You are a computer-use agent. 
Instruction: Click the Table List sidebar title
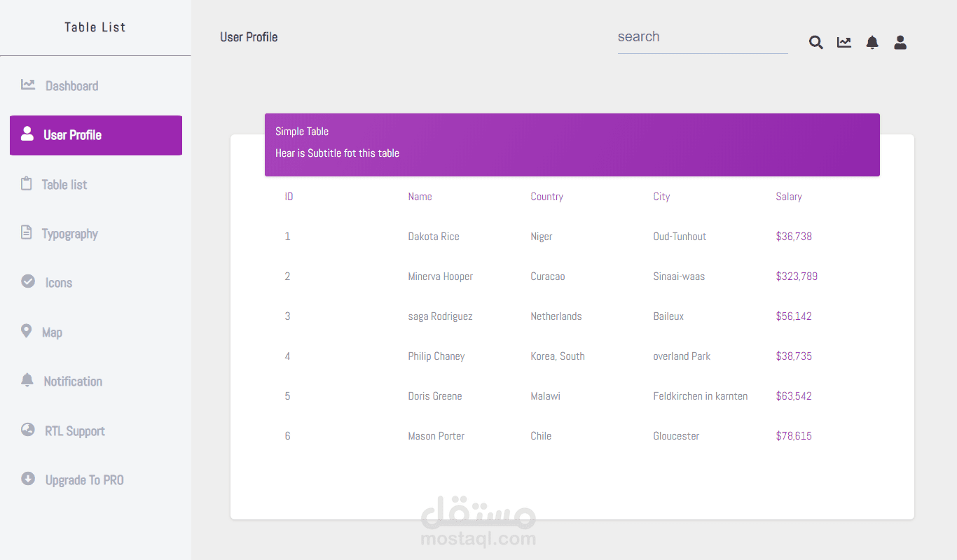[95, 27]
